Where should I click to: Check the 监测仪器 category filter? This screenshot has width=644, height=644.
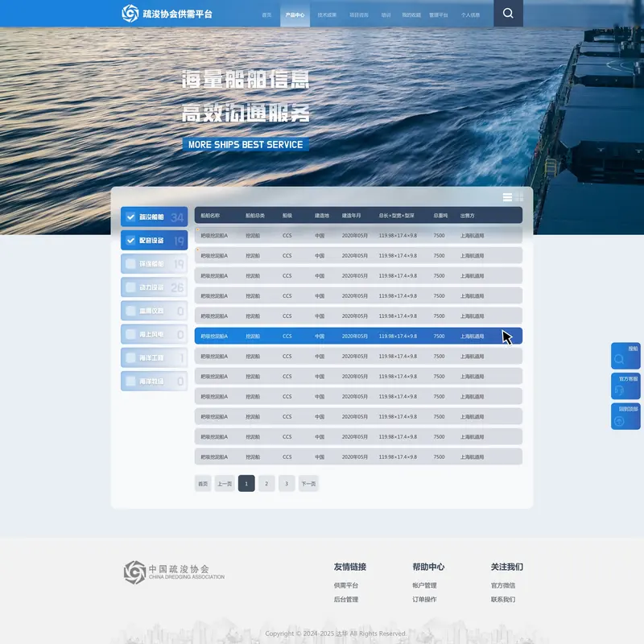[x=154, y=311]
